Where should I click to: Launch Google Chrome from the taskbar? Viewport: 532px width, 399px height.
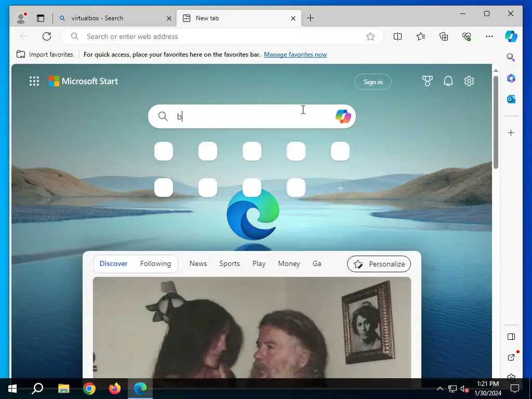pyautogui.click(x=89, y=389)
